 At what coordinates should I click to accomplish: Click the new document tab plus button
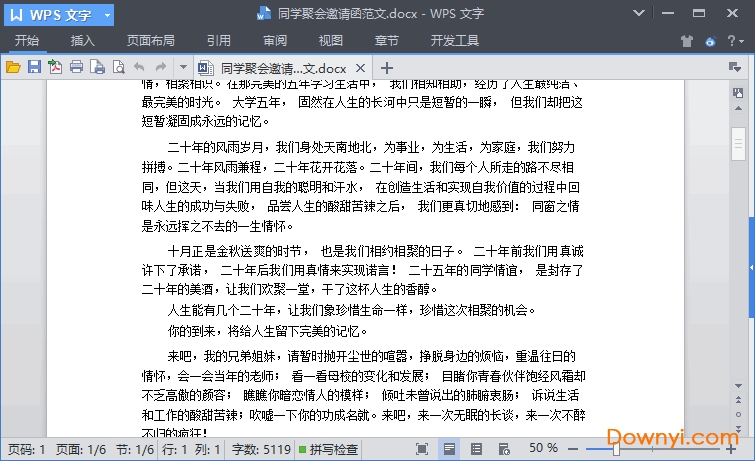[x=387, y=67]
